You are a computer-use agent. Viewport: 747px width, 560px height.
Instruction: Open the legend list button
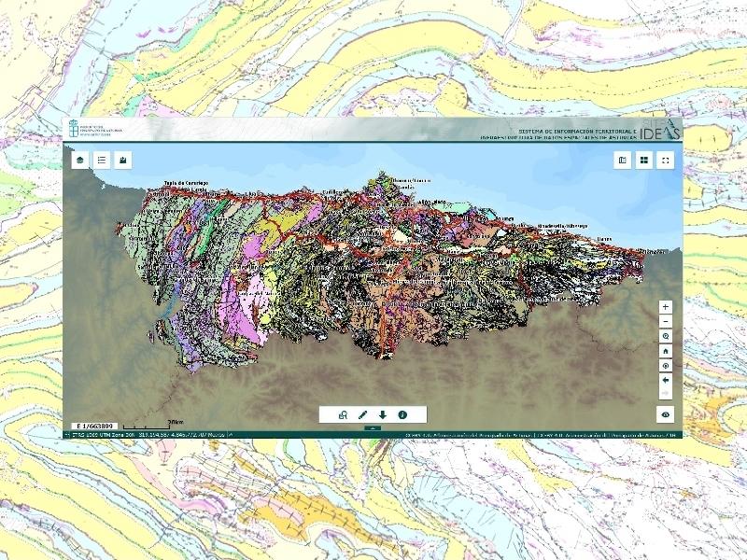[102, 160]
